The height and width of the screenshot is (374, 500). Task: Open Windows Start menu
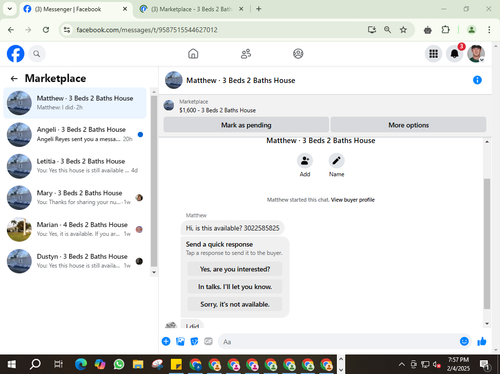(x=12, y=364)
